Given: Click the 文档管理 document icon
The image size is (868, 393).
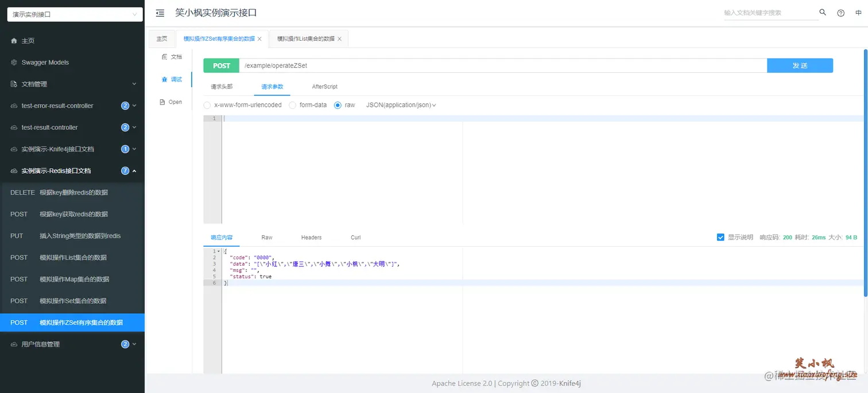Looking at the screenshot, I should click(14, 84).
